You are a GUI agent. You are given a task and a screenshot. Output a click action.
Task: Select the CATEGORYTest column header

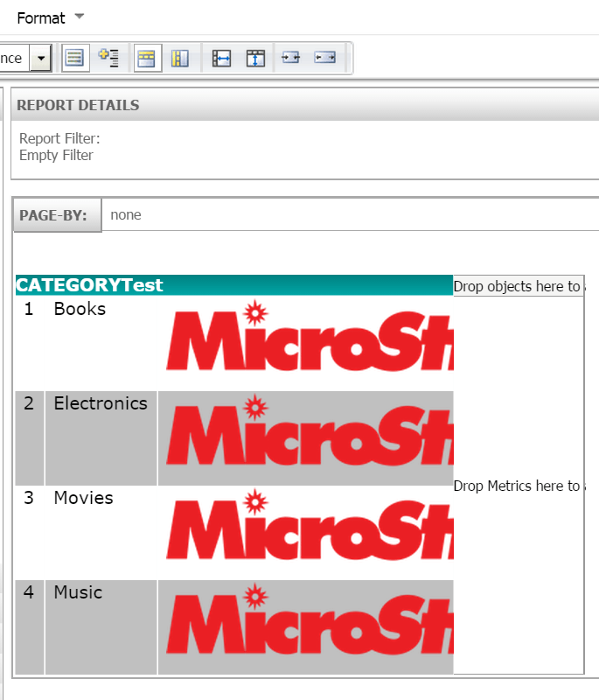234,285
